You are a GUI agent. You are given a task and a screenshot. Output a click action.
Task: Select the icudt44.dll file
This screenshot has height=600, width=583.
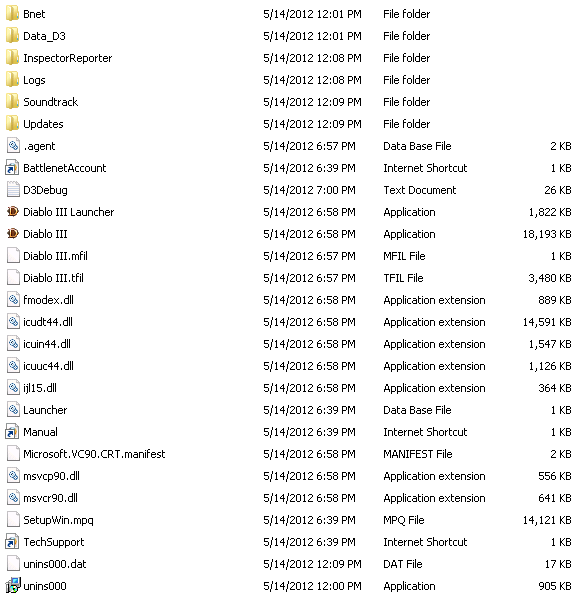pyautogui.click(x=48, y=322)
